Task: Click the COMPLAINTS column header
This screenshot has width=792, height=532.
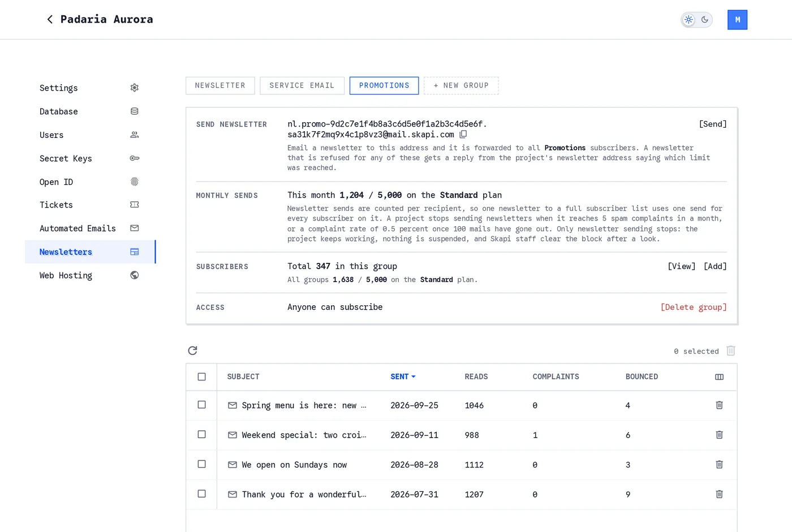Action: (x=556, y=377)
